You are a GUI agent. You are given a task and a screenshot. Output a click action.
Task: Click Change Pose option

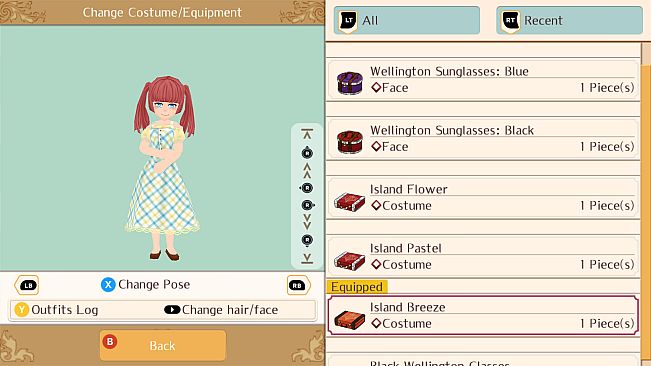click(x=145, y=285)
